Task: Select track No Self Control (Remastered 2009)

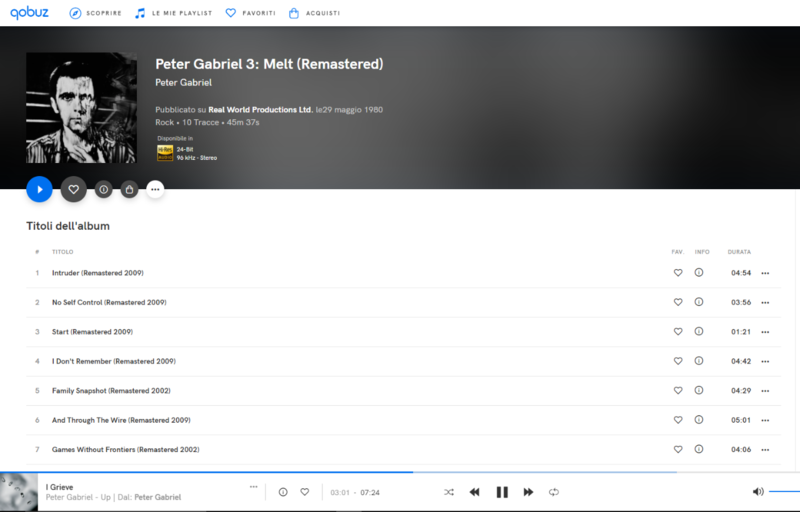Action: pyautogui.click(x=109, y=302)
